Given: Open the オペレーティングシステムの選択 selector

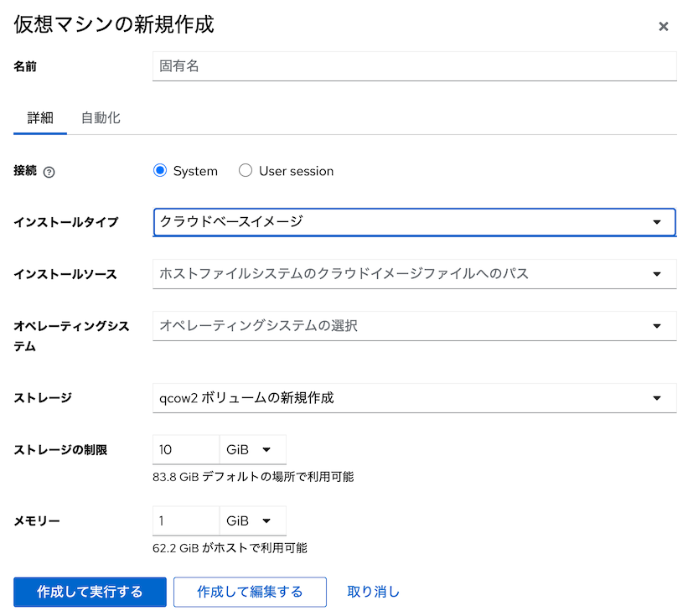Looking at the screenshot, I should [x=414, y=326].
